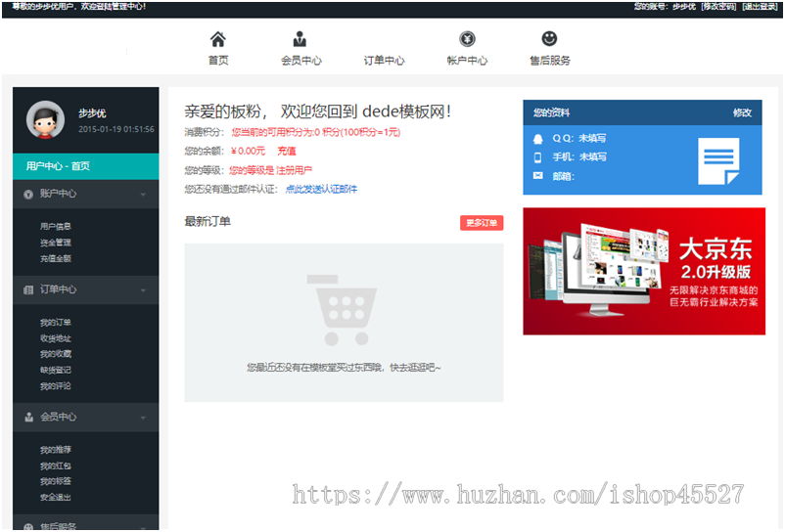This screenshot has width=785, height=532.
Task: Click the 会员中心 sidebar person icon
Action: [28, 417]
